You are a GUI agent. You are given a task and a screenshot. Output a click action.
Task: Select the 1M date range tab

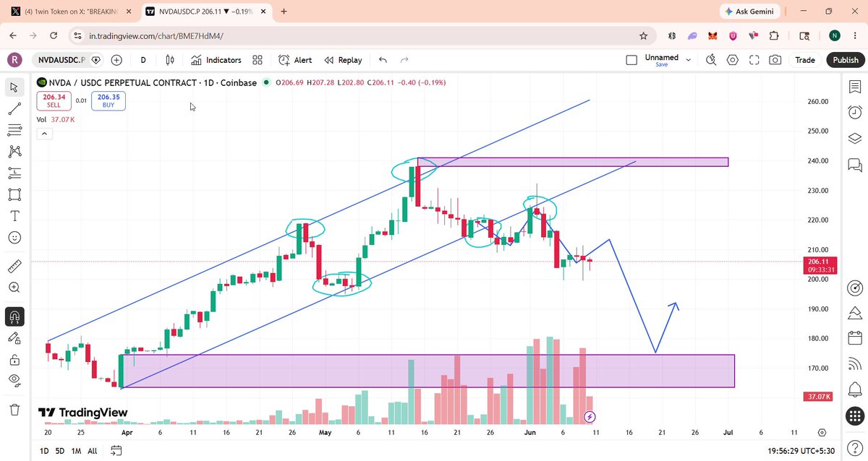pyautogui.click(x=76, y=451)
